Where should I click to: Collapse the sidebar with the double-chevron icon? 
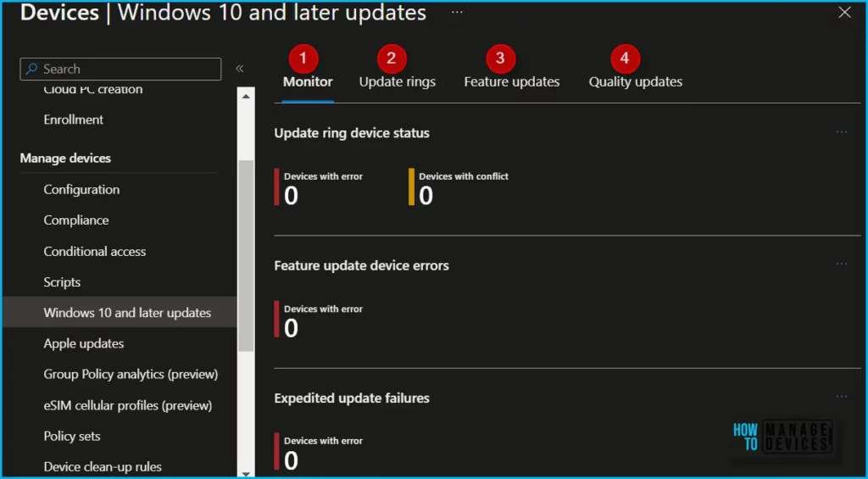240,69
